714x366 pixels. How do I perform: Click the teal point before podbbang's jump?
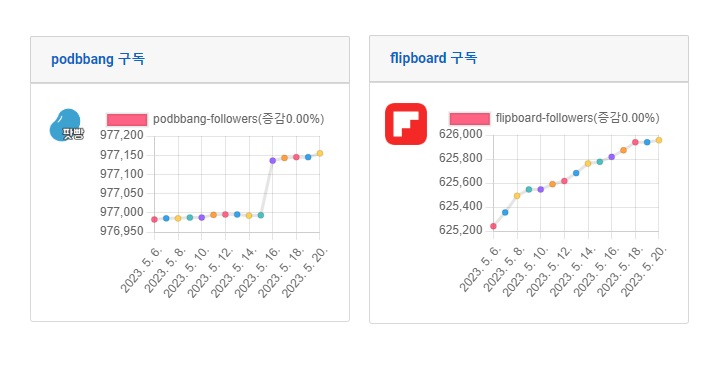pyautogui.click(x=260, y=215)
